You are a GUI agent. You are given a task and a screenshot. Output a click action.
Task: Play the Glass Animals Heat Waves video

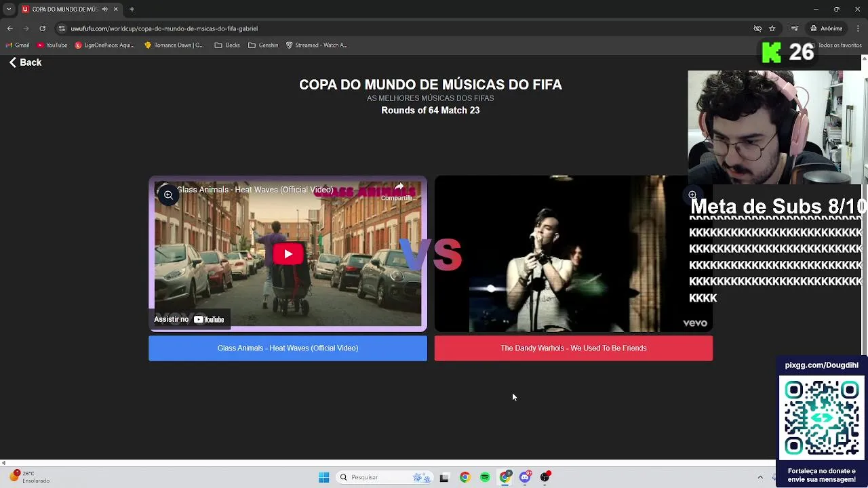tap(288, 254)
